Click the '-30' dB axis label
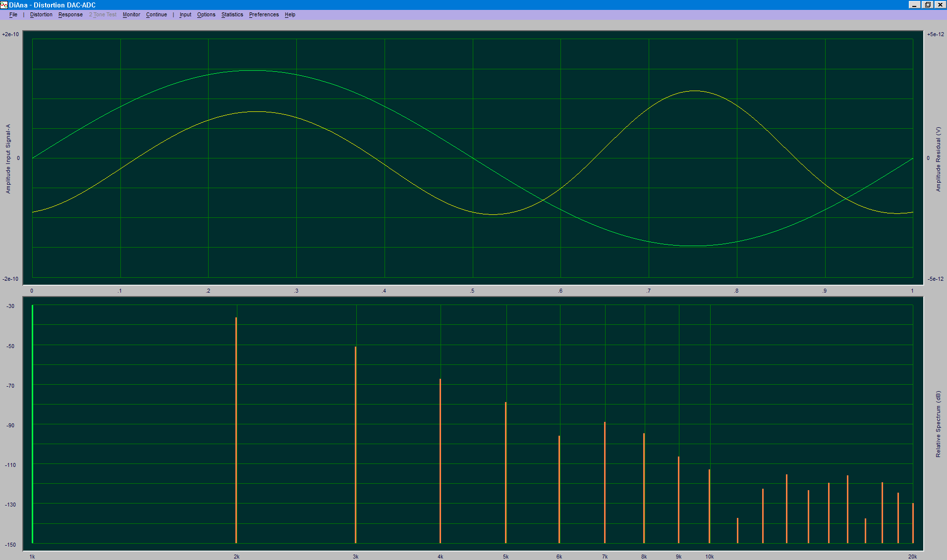Viewport: 947px width, 560px height. pyautogui.click(x=10, y=306)
